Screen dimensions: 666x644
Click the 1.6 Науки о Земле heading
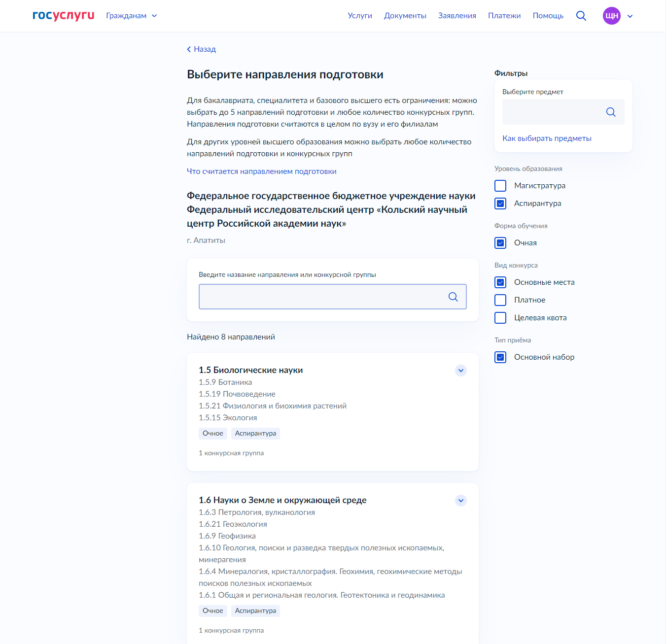point(282,500)
